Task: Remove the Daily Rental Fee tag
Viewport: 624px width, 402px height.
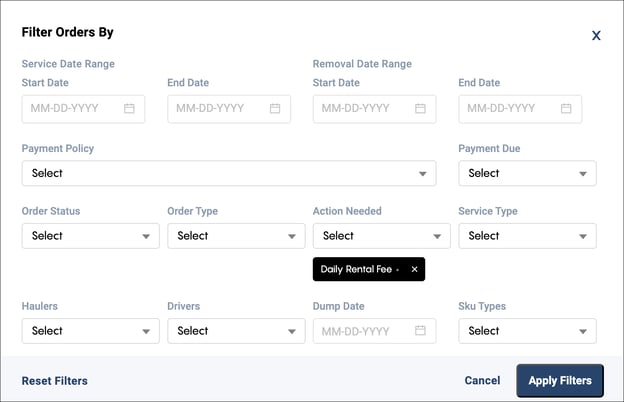Action: tap(414, 269)
